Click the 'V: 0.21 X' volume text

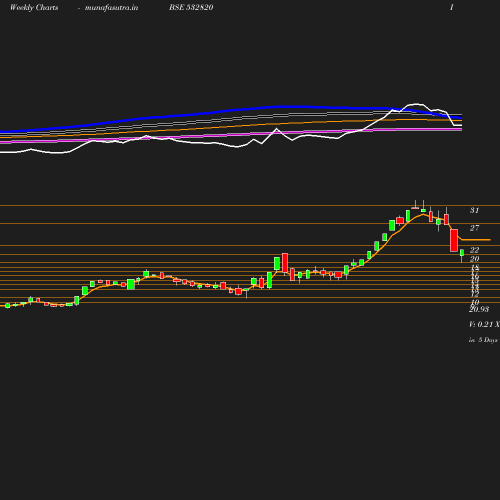click(x=484, y=324)
